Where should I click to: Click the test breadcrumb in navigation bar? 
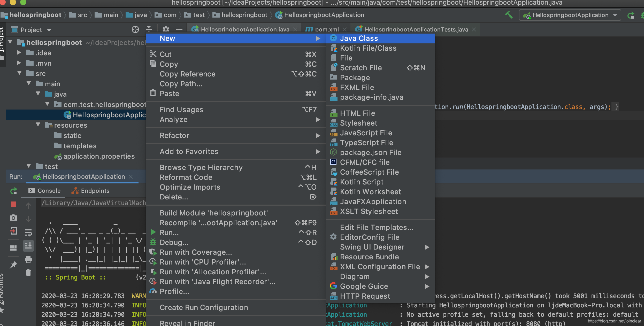pos(194,15)
